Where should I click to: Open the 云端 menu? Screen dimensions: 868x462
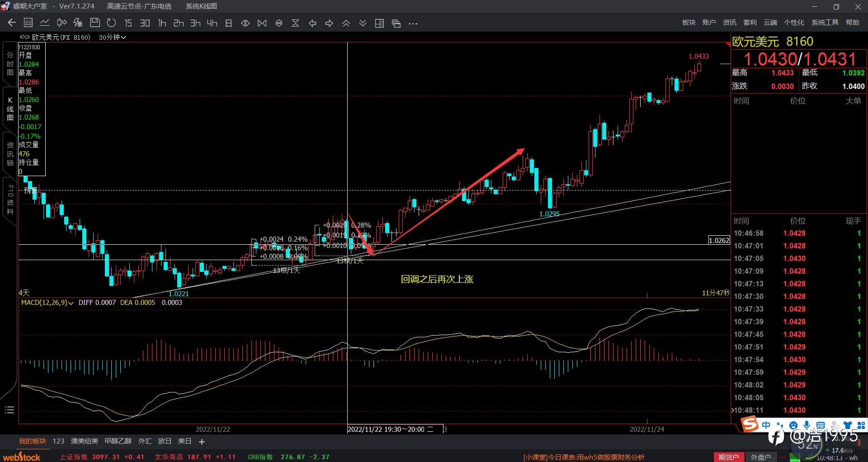[x=770, y=23]
